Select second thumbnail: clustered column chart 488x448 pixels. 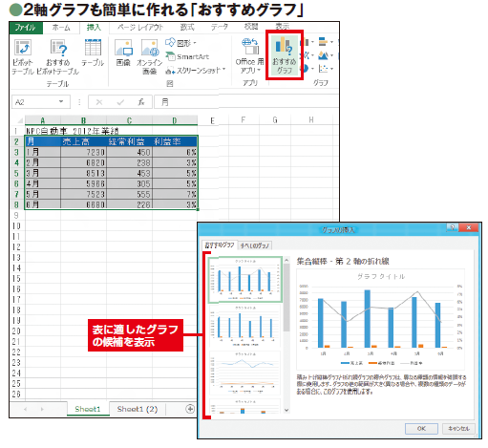[x=245, y=326]
